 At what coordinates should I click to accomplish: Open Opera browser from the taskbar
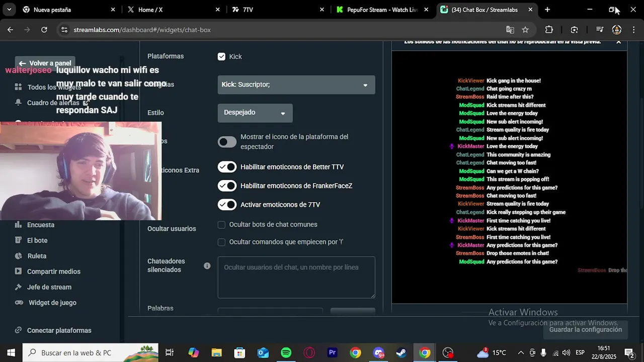[309, 353]
